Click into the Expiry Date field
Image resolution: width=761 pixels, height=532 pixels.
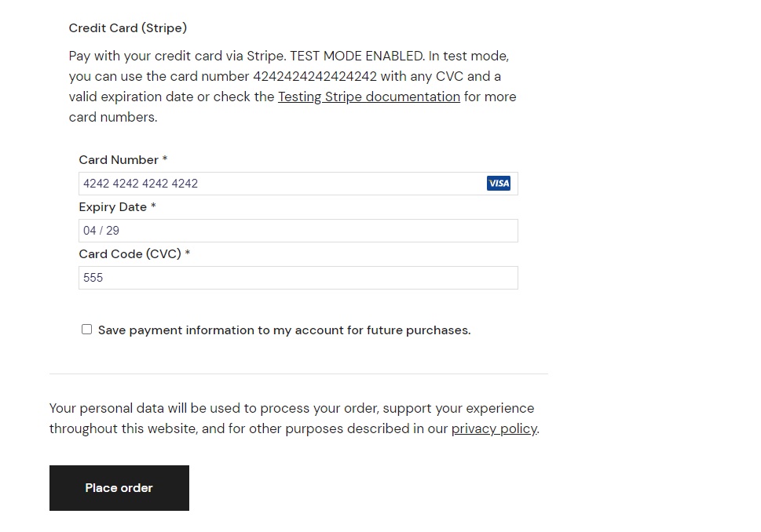pos(298,231)
